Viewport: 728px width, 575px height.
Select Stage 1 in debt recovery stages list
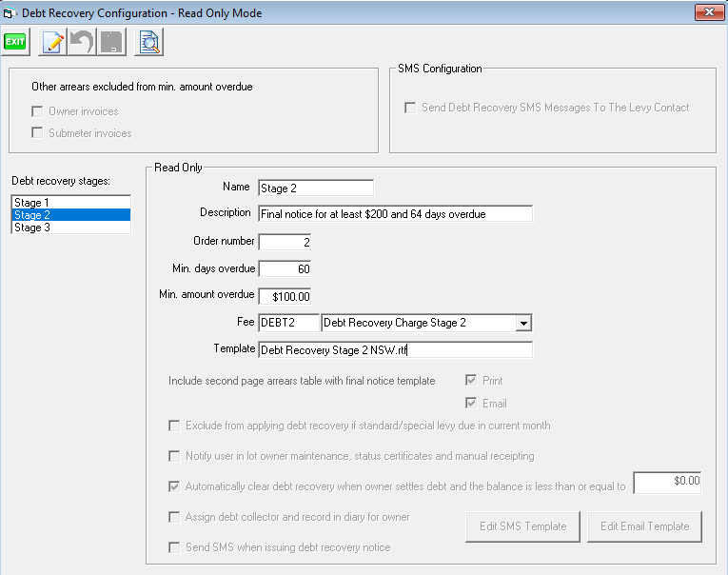71,203
